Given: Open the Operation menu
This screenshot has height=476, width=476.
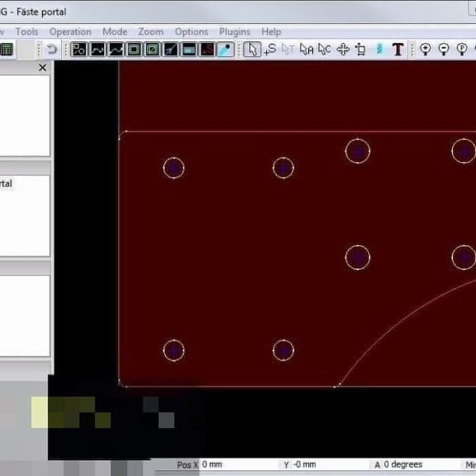Looking at the screenshot, I should [71, 31].
